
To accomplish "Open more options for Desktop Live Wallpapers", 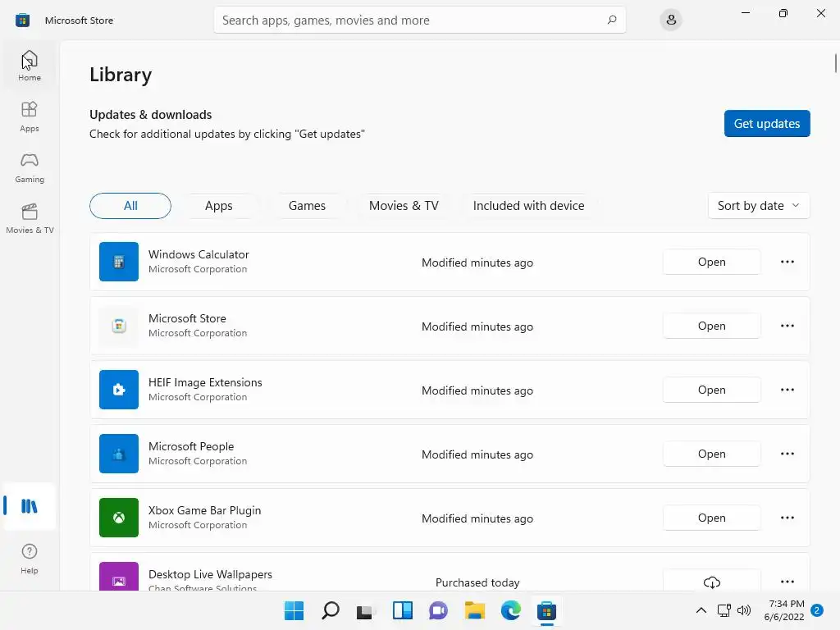I will 787,582.
